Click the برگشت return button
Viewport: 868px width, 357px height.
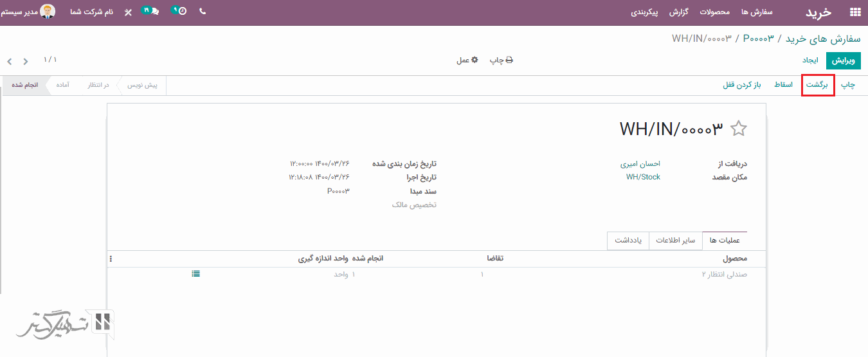[x=818, y=85]
